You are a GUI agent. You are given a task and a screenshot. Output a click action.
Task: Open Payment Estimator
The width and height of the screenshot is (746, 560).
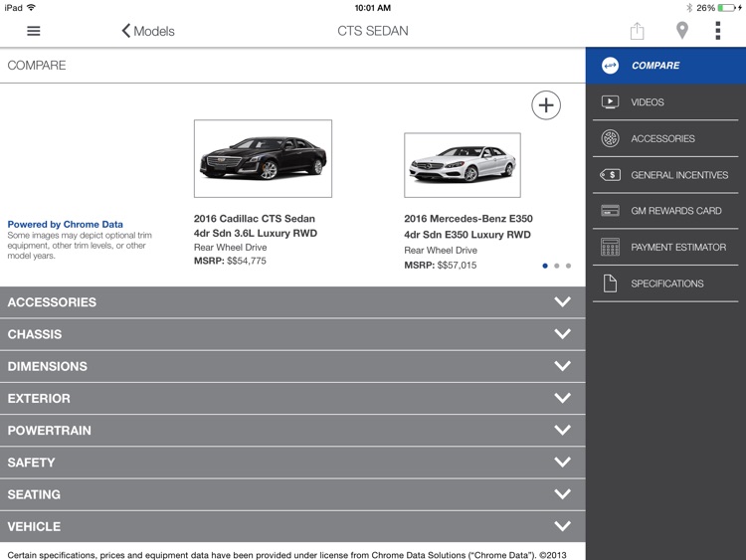click(x=665, y=248)
